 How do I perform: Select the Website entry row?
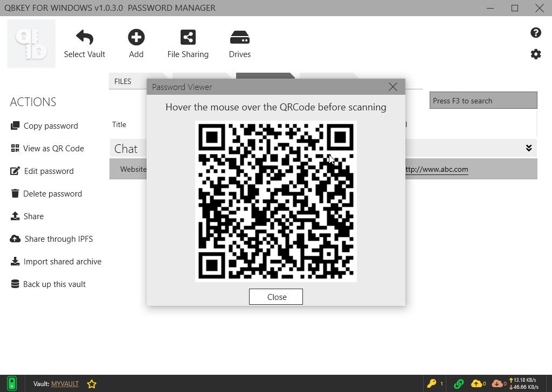click(x=323, y=169)
